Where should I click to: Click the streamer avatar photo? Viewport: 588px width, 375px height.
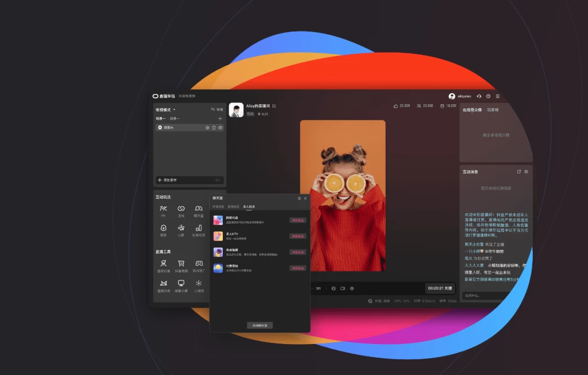point(236,110)
